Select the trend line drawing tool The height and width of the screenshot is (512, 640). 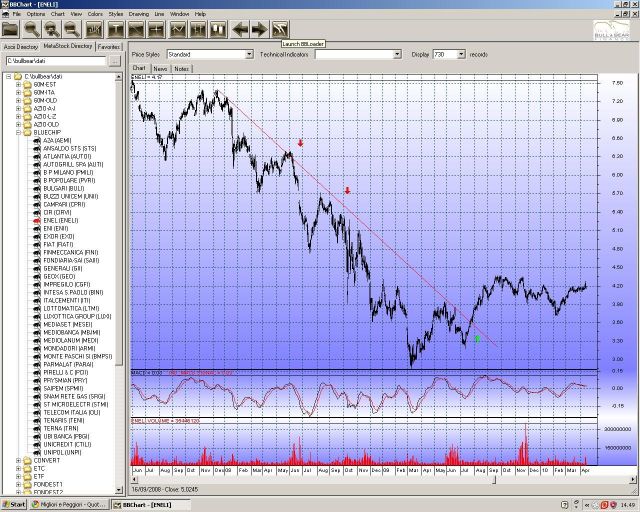tap(136, 29)
